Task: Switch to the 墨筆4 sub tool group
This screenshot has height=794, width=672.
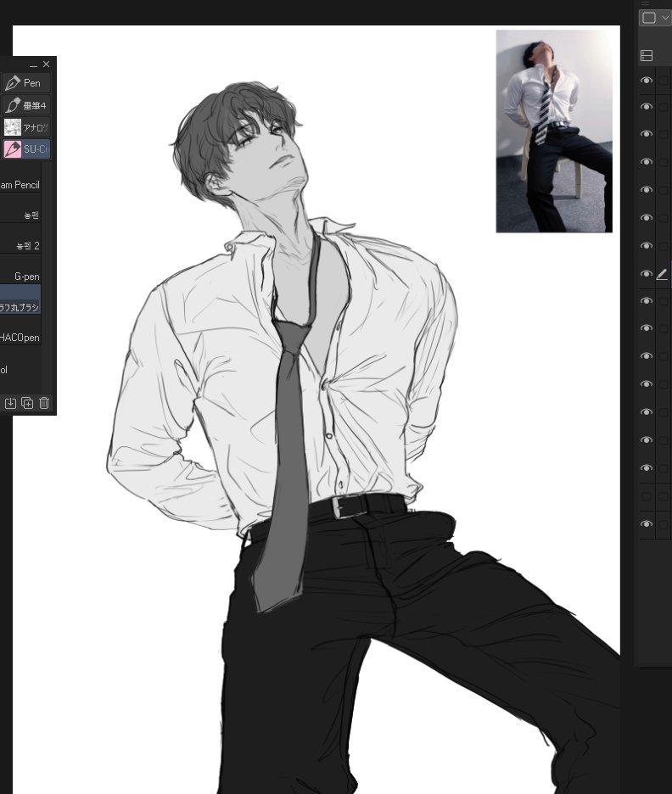Action: [x=25, y=105]
